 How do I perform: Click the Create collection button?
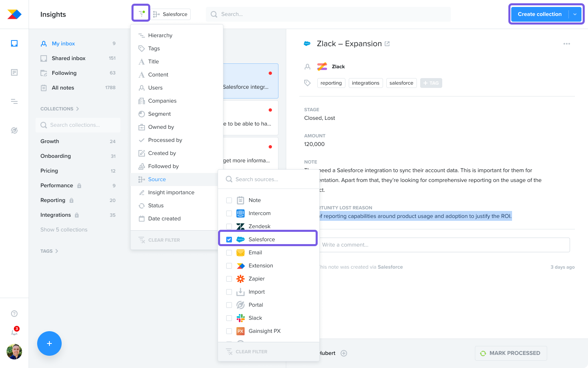[539, 14]
